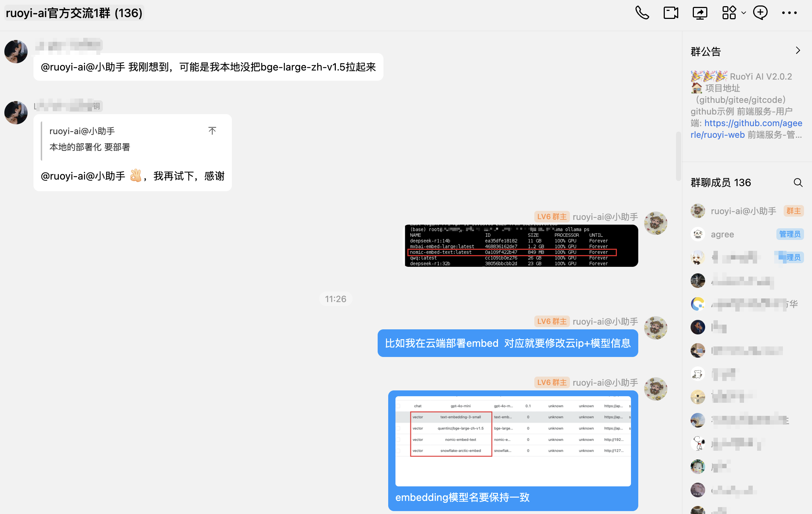The width and height of the screenshot is (812, 514).
Task: Click the group title ruoyi-ai官方交流1群
Action: point(74,13)
